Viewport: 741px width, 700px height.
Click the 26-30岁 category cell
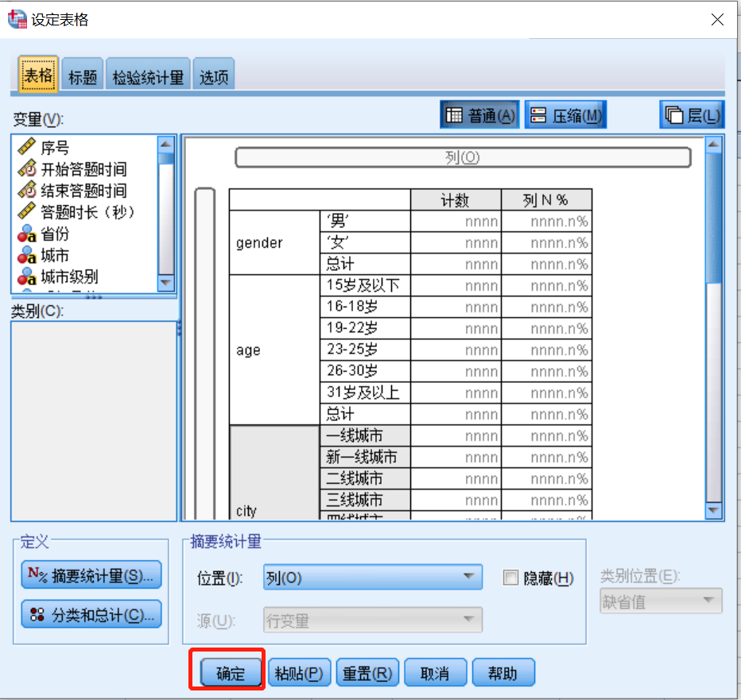[365, 371]
